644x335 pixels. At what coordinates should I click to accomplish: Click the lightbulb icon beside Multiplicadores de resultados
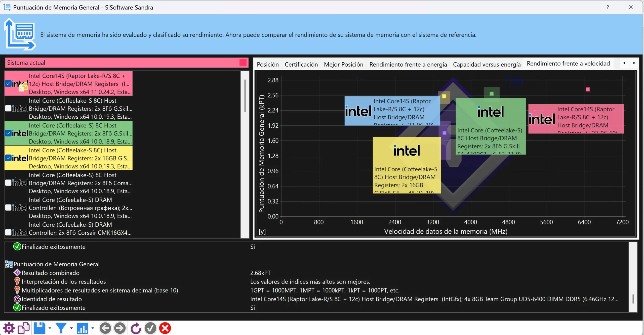pyautogui.click(x=17, y=290)
